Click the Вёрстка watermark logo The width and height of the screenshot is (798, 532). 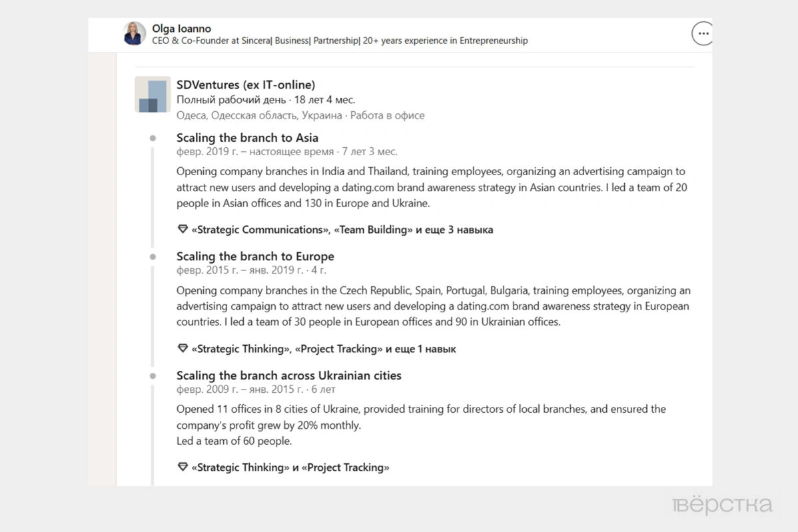pos(722,505)
